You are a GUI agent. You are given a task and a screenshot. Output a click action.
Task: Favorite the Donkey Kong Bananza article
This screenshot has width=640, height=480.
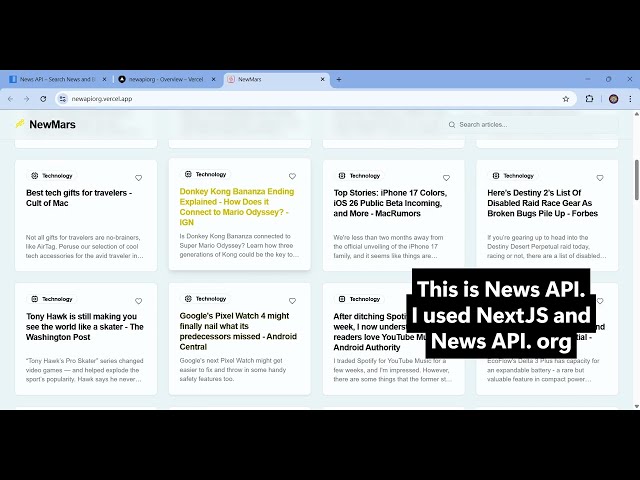point(292,176)
